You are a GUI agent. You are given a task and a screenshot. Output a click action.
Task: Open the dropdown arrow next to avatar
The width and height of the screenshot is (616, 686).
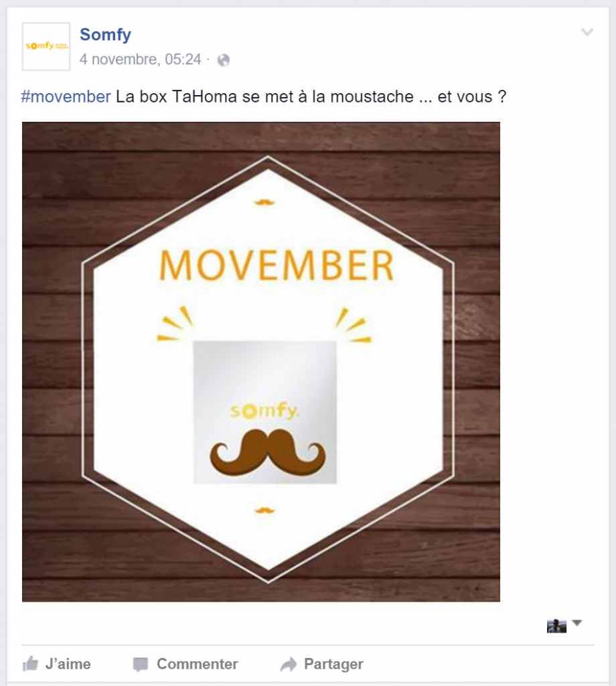click(577, 623)
